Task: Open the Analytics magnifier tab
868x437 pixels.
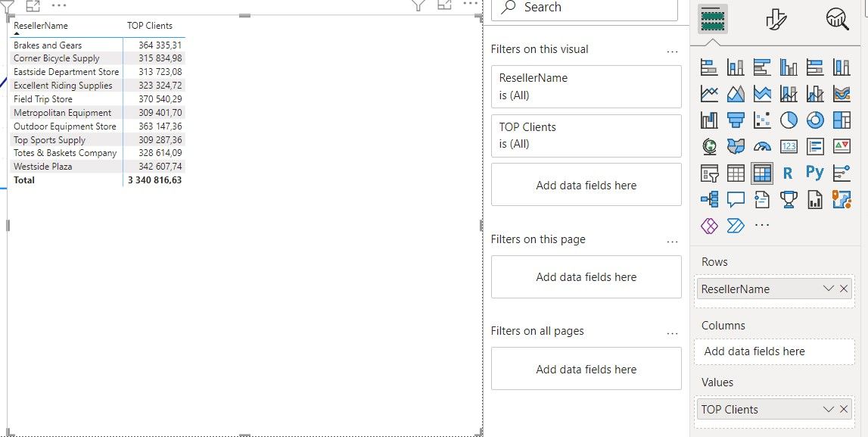Action: click(x=838, y=20)
